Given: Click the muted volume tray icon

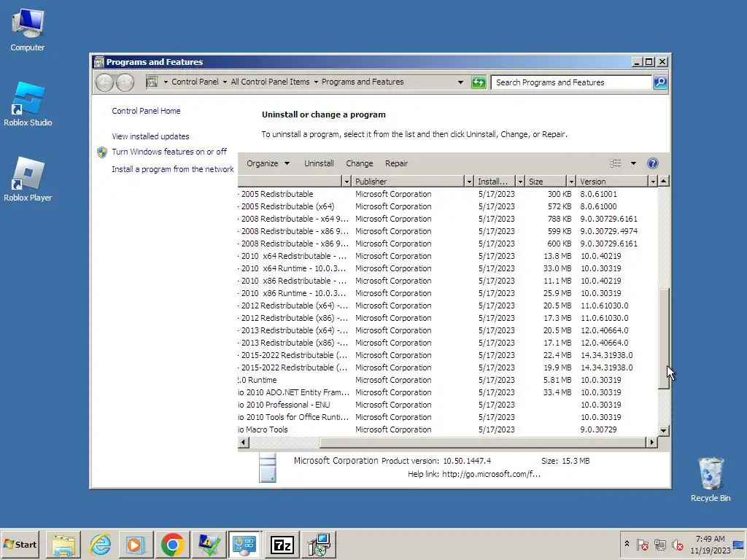Looking at the screenshot, I should pos(677,544).
